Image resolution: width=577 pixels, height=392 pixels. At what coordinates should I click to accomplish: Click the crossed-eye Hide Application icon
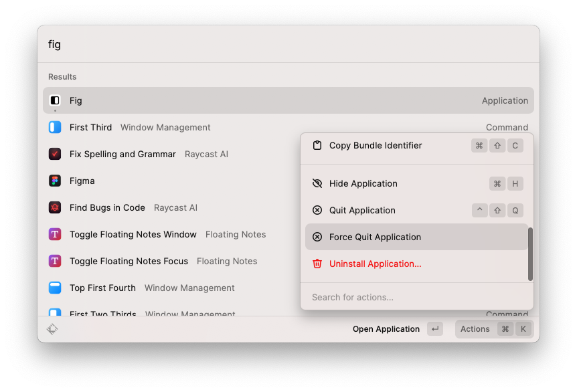click(x=317, y=183)
